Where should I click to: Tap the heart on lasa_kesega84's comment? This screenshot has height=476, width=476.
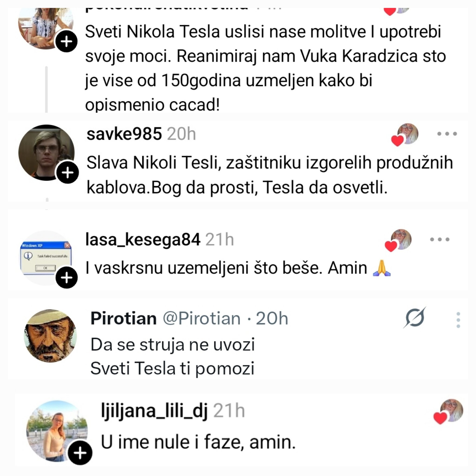[391, 246]
